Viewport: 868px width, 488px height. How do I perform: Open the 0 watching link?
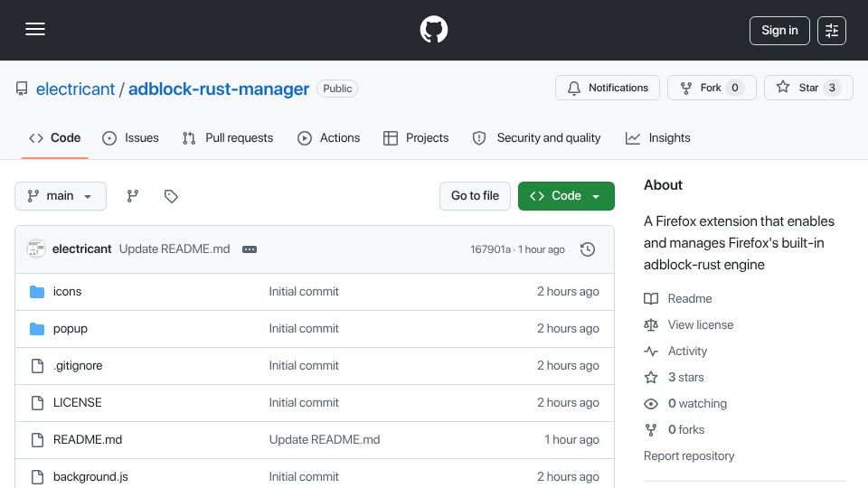point(697,403)
